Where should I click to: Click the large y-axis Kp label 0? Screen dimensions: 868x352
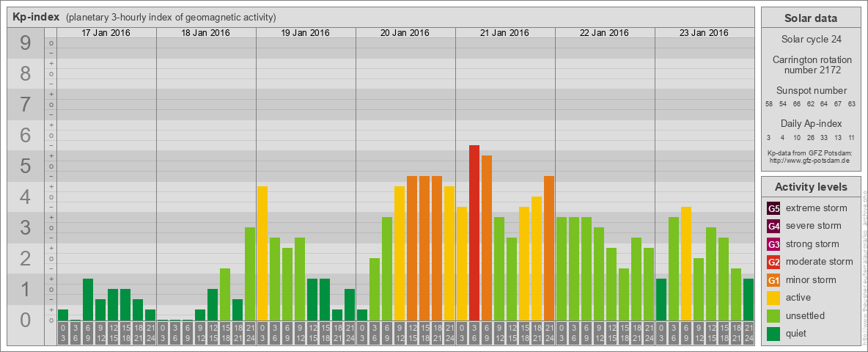26,319
